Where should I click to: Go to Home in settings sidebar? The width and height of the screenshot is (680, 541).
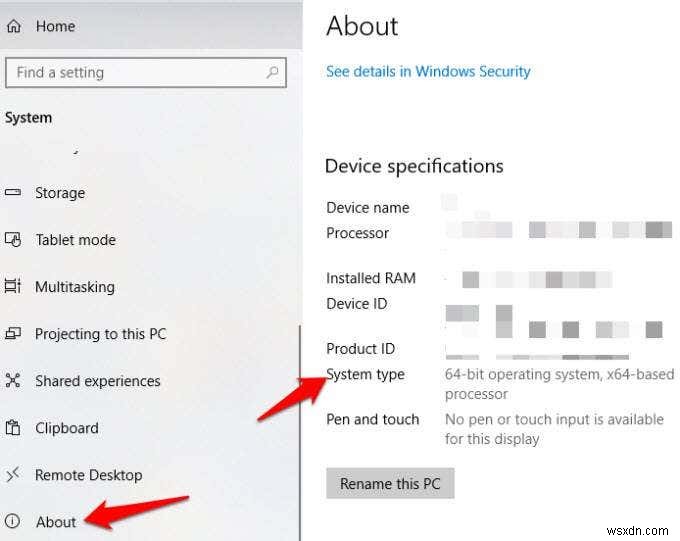56,26
